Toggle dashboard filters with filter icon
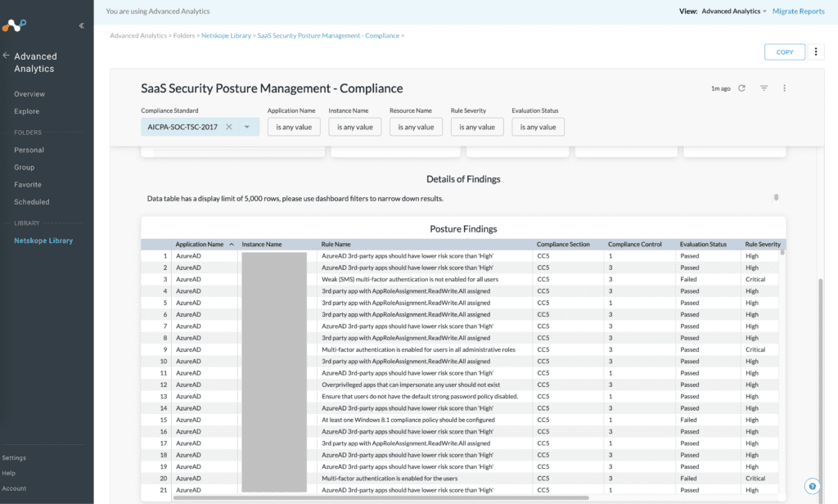 pyautogui.click(x=764, y=88)
